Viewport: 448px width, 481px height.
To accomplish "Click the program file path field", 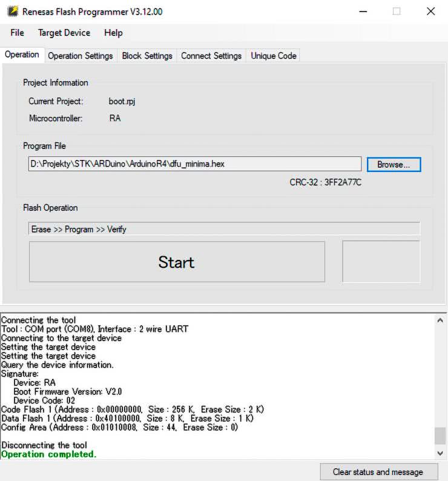I will click(194, 164).
